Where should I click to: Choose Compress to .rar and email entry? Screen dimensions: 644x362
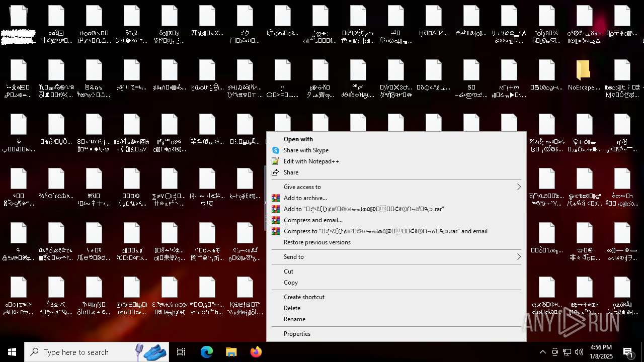(396, 231)
